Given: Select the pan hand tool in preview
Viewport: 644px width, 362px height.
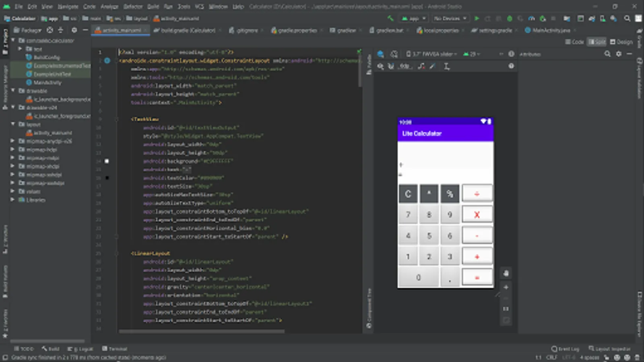Looking at the screenshot, I should click(506, 274).
